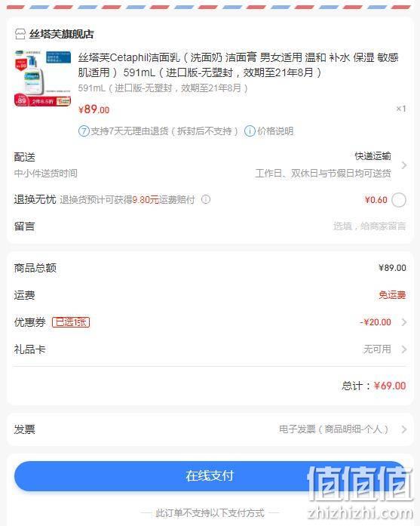This screenshot has height=526, width=420.
Task: Click the store icon beside 丝塔芙旗舰店
Action: pos(20,34)
